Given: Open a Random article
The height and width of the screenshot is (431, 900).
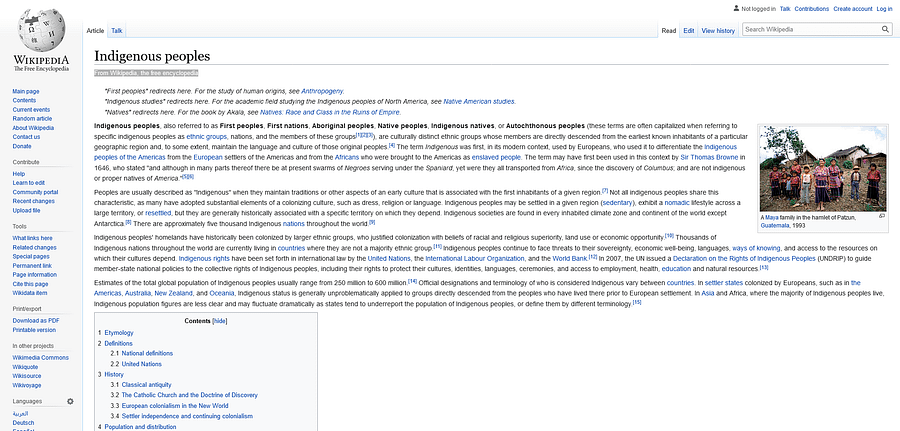Looking at the screenshot, I should coord(32,119).
